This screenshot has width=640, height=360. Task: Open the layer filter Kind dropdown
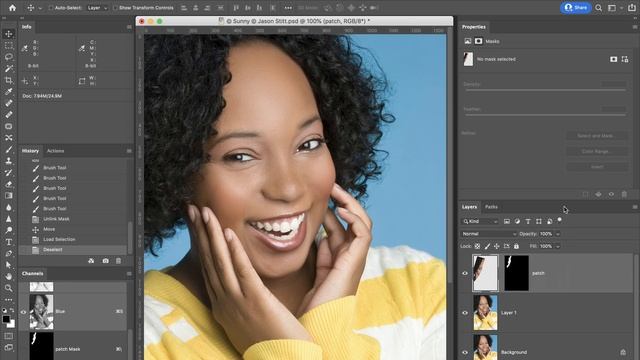[480, 221]
